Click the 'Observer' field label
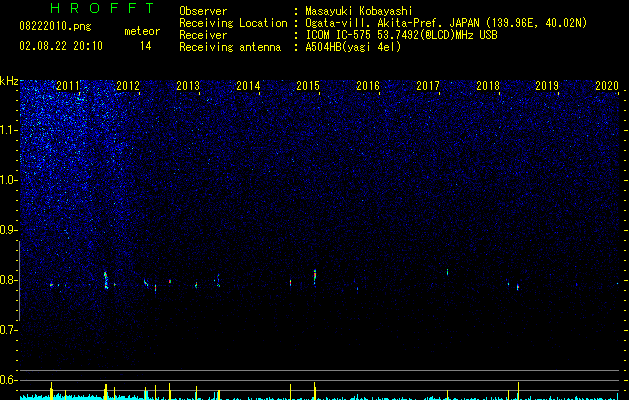 click(x=203, y=11)
